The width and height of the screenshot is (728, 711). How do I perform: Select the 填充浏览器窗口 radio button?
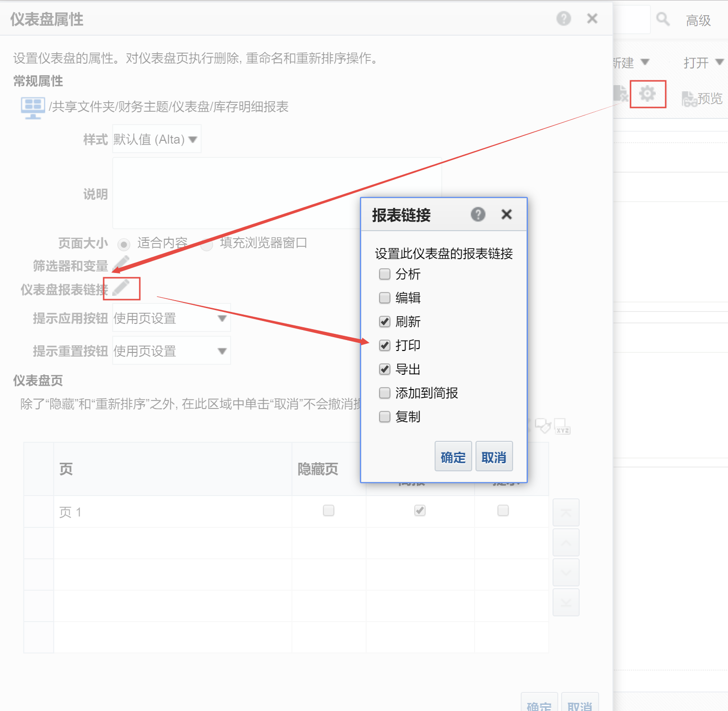(206, 244)
